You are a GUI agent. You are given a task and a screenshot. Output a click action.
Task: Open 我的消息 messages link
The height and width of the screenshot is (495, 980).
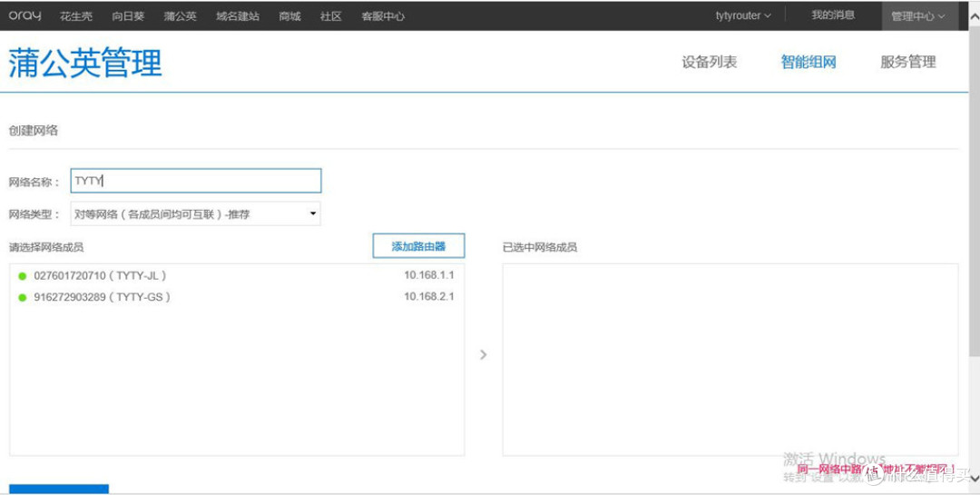(832, 15)
